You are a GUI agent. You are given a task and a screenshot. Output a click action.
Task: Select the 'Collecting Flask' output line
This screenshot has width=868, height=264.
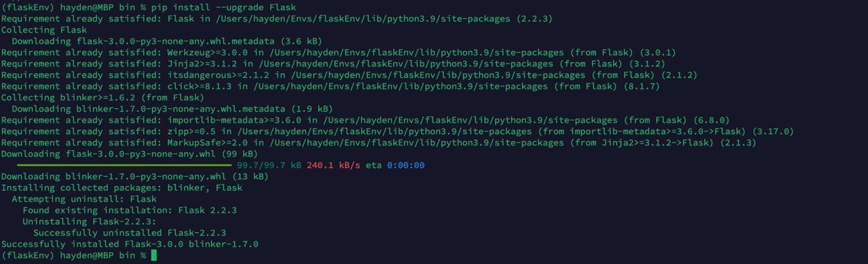(x=44, y=30)
